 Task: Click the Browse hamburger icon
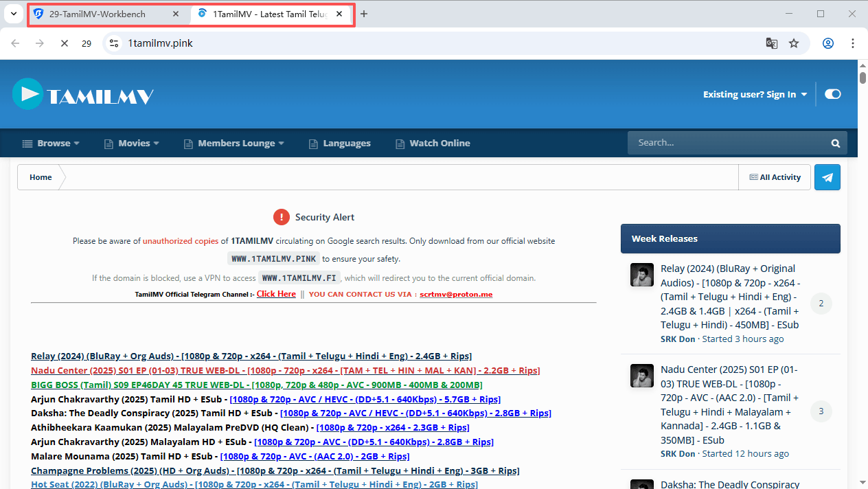[26, 143]
